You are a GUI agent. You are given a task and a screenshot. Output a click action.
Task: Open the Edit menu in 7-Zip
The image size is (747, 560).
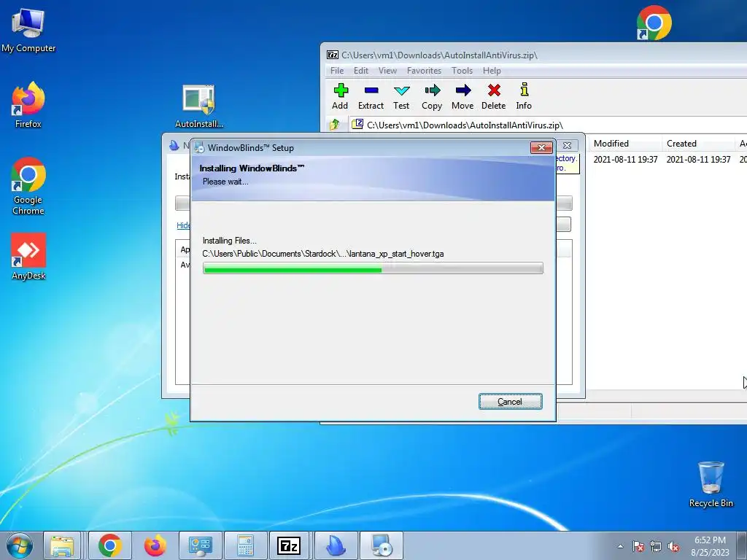360,71
